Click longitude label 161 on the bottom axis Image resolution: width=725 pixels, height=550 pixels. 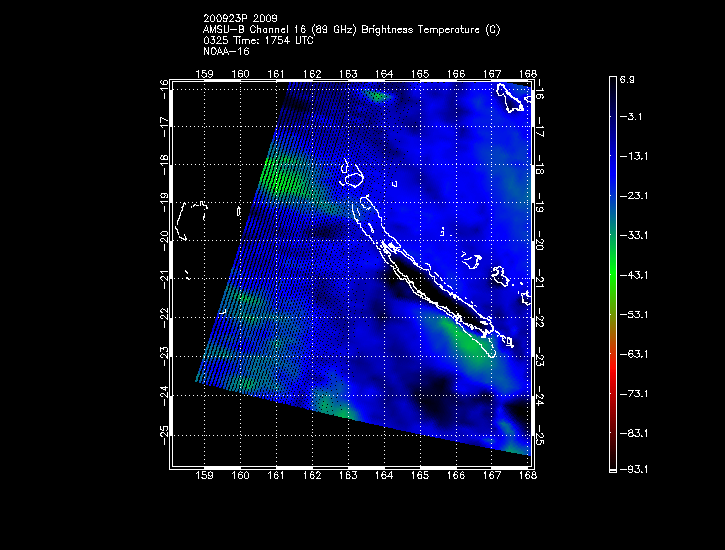click(276, 475)
